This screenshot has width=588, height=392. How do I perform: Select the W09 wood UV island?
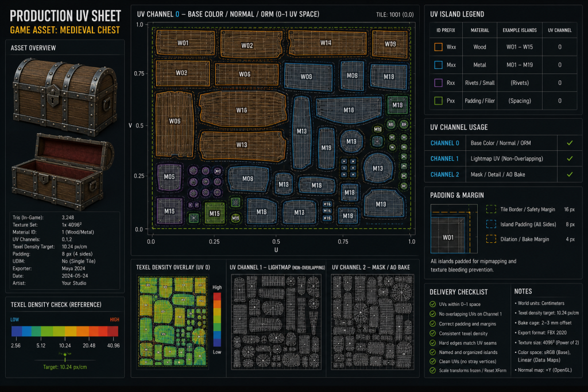390,44
